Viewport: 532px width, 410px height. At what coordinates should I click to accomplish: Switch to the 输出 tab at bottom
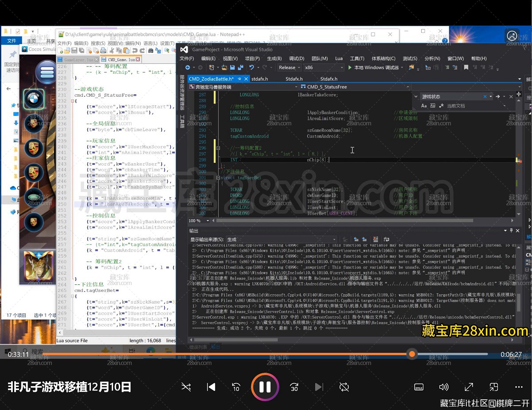(x=215, y=347)
